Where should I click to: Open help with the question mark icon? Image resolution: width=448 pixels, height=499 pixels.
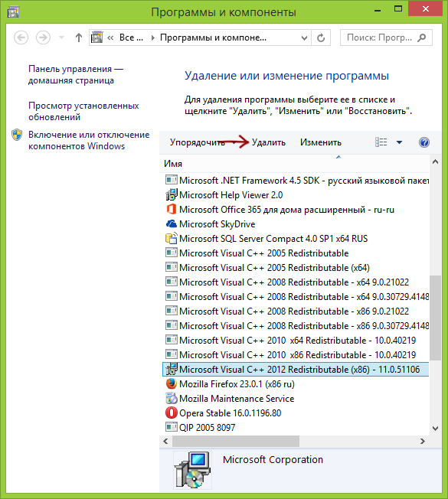click(423, 142)
